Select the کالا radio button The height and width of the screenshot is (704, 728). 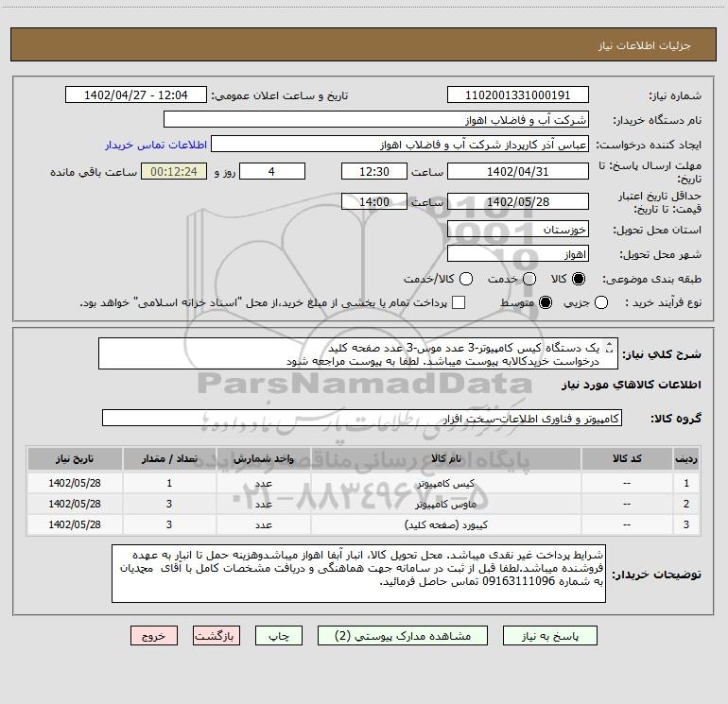pyautogui.click(x=579, y=279)
